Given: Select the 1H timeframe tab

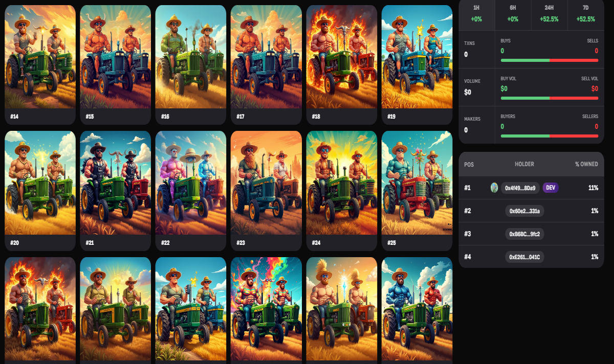Looking at the screenshot, I should 476,13.
